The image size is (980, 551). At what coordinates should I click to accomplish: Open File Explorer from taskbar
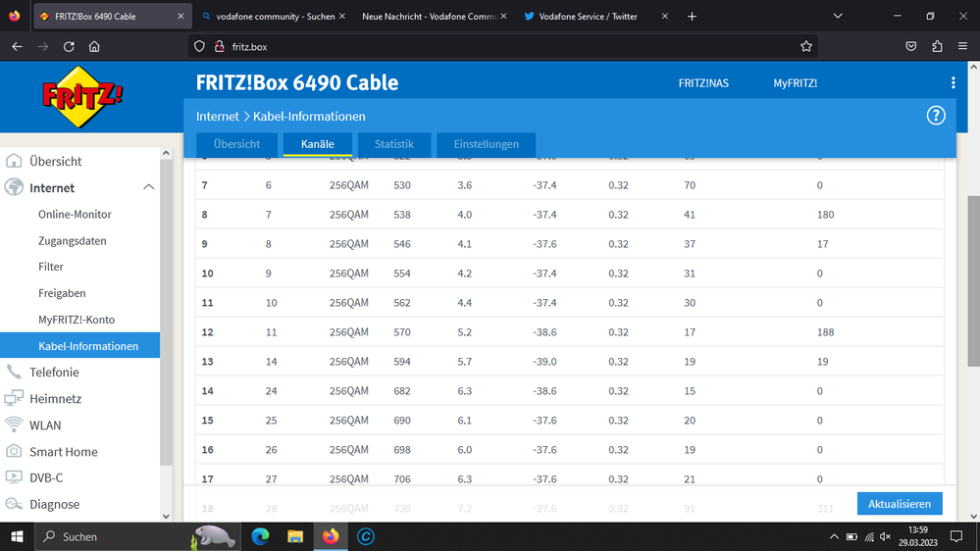coord(295,536)
